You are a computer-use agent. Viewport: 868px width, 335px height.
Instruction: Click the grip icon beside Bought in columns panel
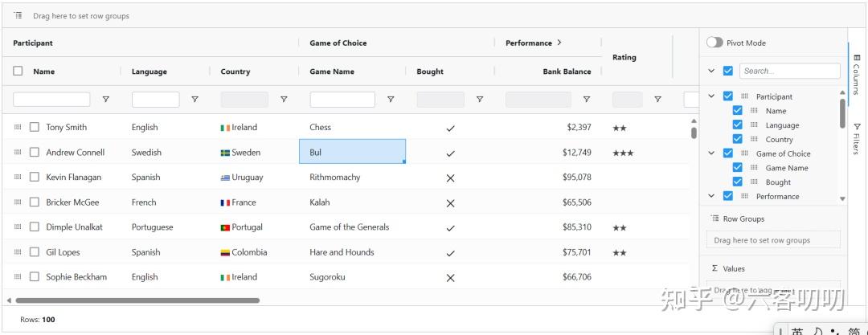[x=754, y=182]
